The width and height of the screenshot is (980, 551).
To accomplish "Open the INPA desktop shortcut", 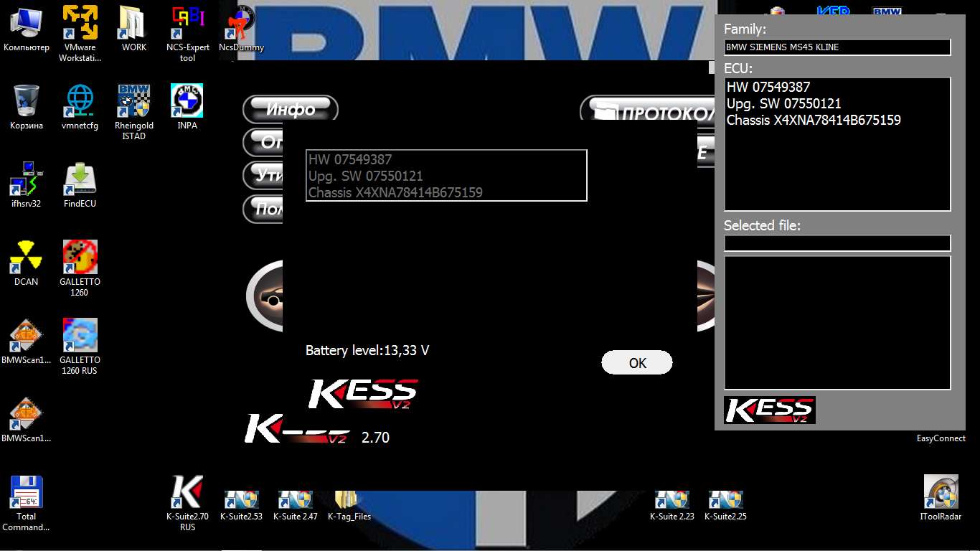I will click(187, 102).
